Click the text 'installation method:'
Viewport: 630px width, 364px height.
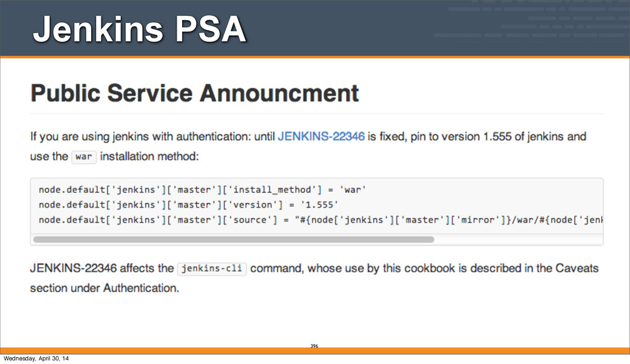coord(150,156)
